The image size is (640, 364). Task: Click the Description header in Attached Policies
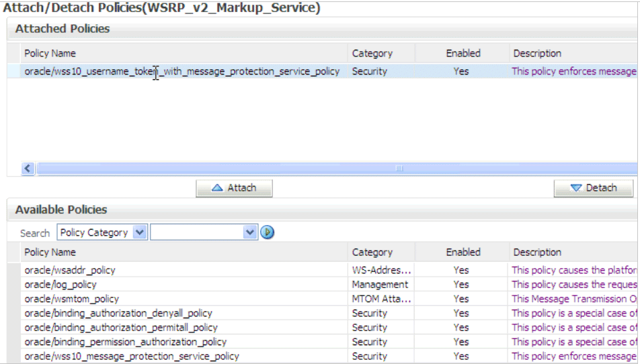(573, 53)
